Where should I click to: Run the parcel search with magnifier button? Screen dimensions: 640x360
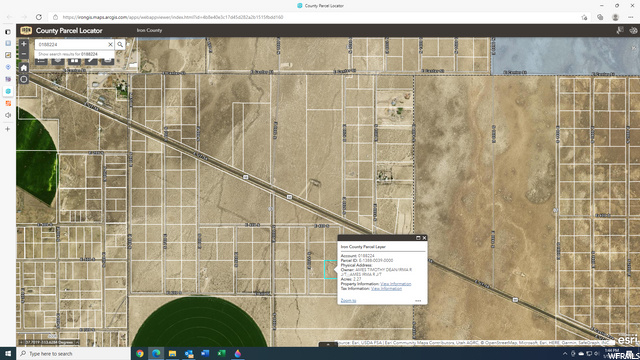coord(120,44)
